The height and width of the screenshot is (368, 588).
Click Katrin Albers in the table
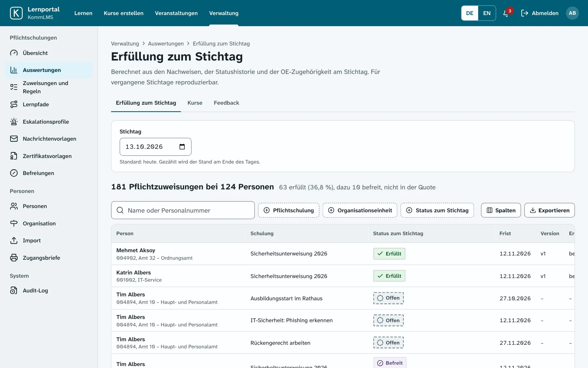134,272
